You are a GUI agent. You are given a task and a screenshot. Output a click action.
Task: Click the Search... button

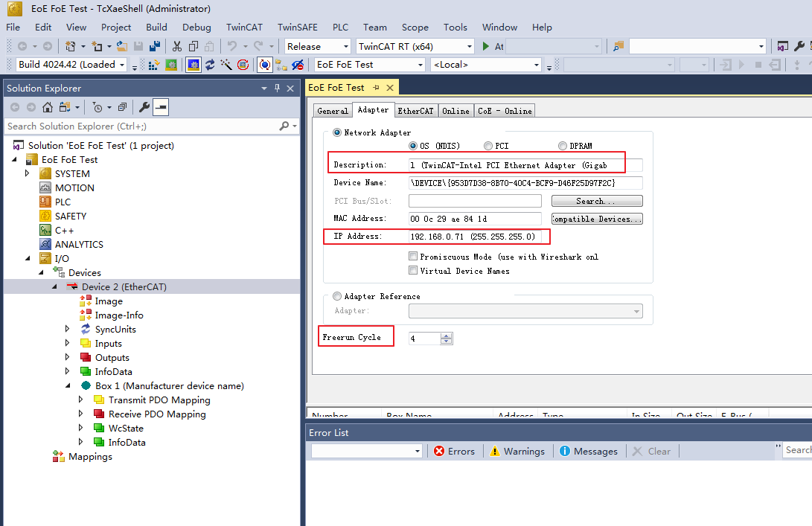597,201
